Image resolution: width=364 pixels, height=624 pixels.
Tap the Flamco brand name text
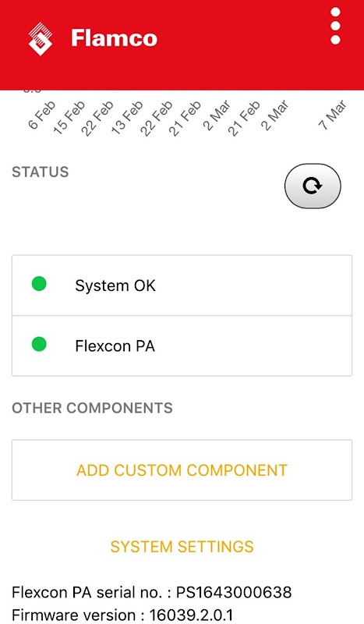pos(114,38)
